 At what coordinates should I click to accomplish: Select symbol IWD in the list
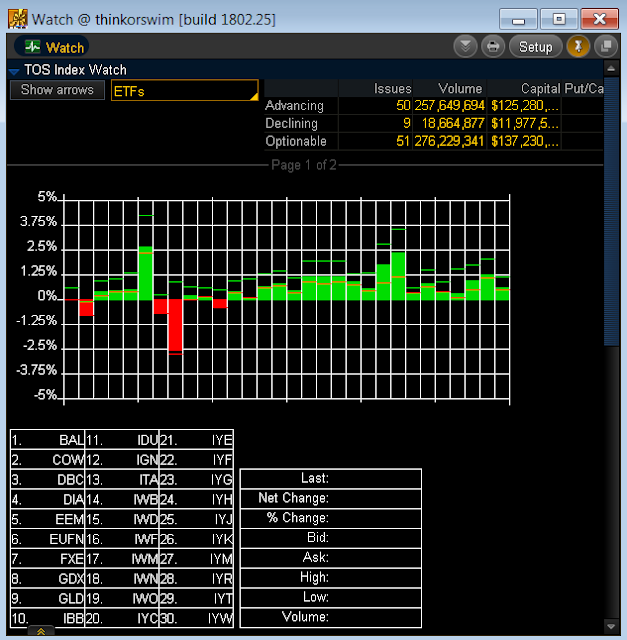122,519
